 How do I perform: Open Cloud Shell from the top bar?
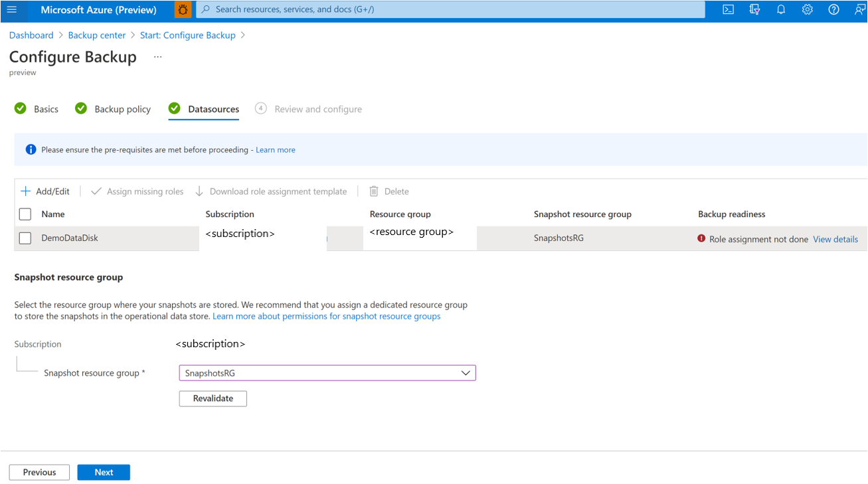(x=728, y=10)
